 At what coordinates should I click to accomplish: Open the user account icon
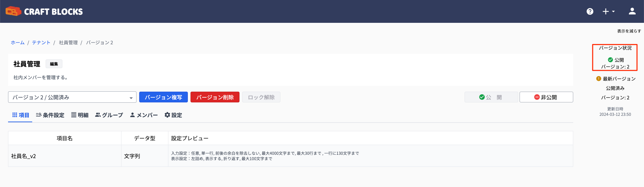(x=632, y=11)
